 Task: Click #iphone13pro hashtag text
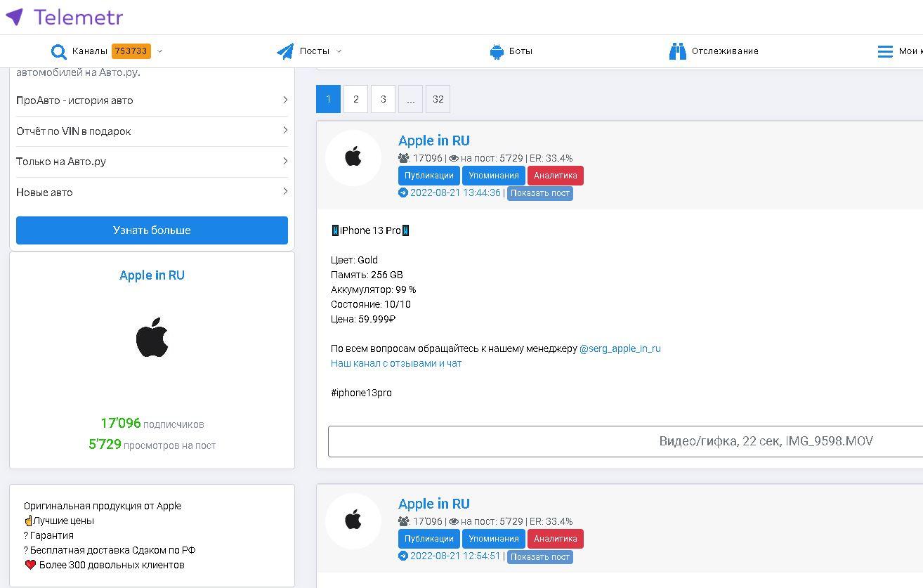click(x=361, y=393)
